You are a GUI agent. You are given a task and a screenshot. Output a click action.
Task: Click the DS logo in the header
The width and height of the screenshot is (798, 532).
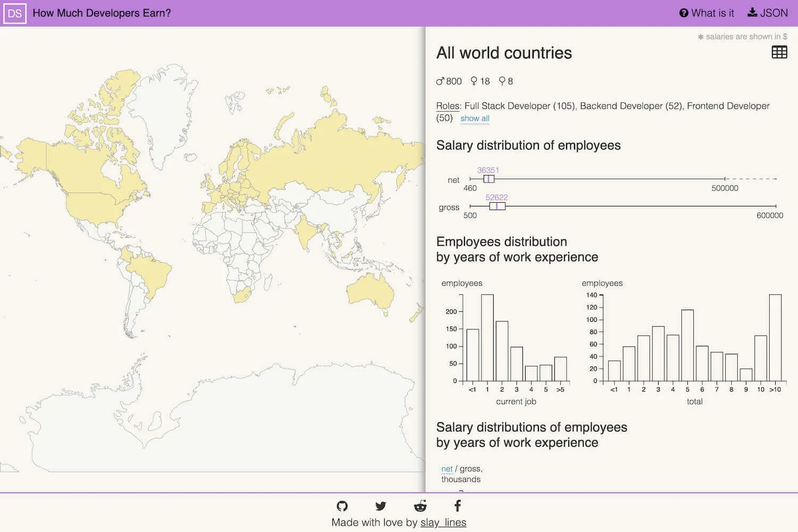[15, 13]
